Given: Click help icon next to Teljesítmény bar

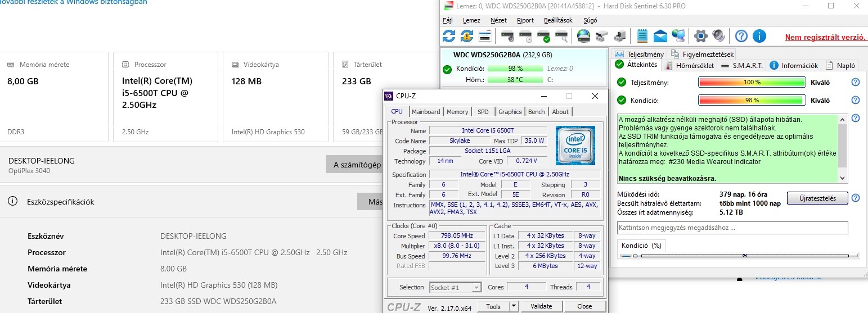Looking at the screenshot, I should click(x=856, y=83).
